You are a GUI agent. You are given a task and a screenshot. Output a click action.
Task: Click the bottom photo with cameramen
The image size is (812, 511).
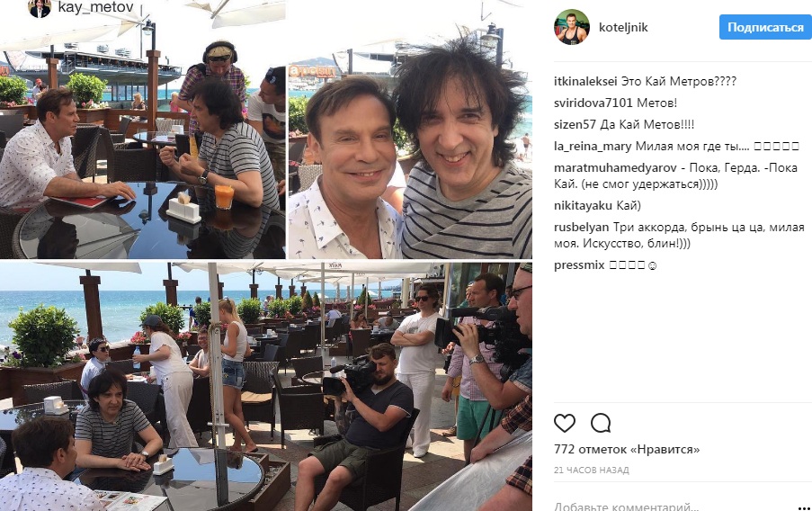click(x=265, y=386)
